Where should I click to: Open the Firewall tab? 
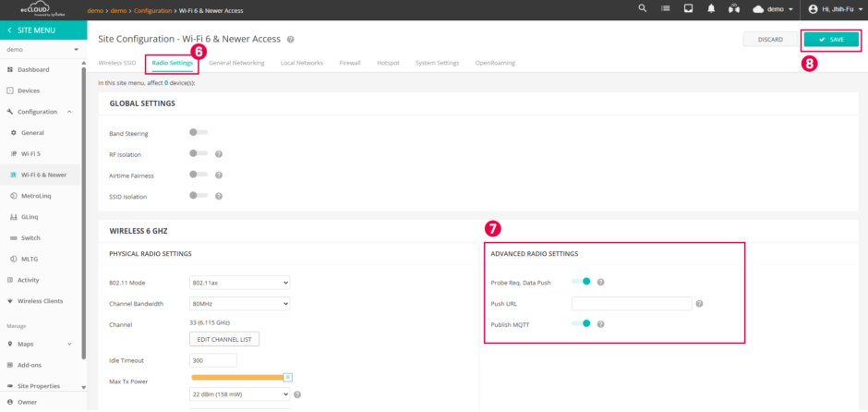coord(350,63)
